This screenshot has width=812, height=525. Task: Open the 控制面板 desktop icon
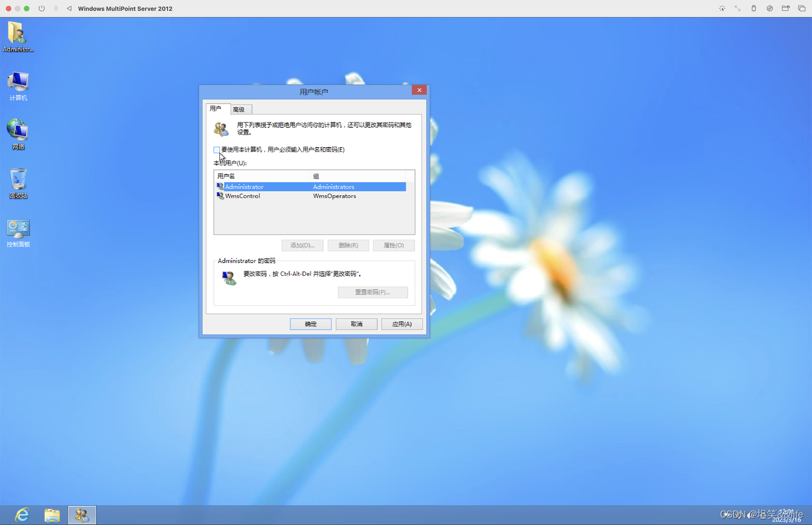point(18,233)
